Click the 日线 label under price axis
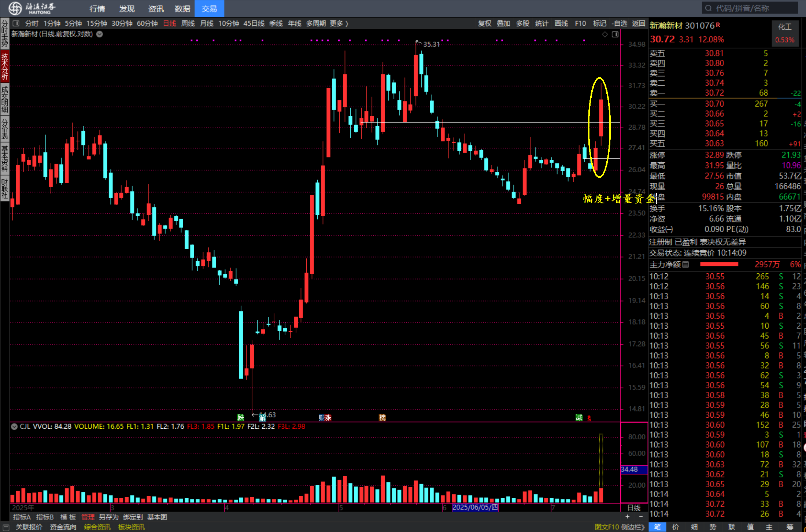Image resolution: width=806 pixels, height=532 pixels. click(634, 507)
